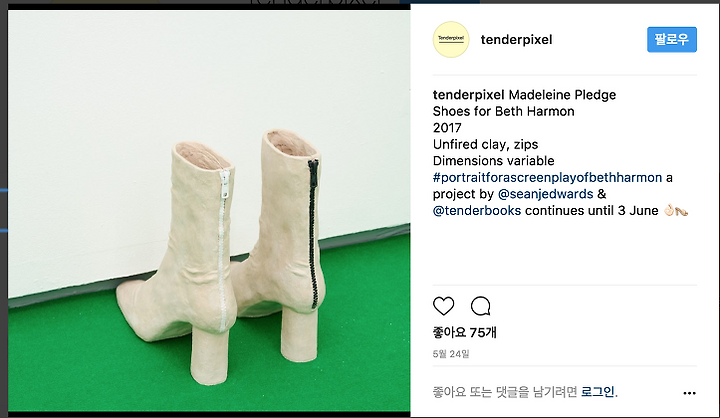Click the hand and shoe emoji in caption

click(675, 211)
